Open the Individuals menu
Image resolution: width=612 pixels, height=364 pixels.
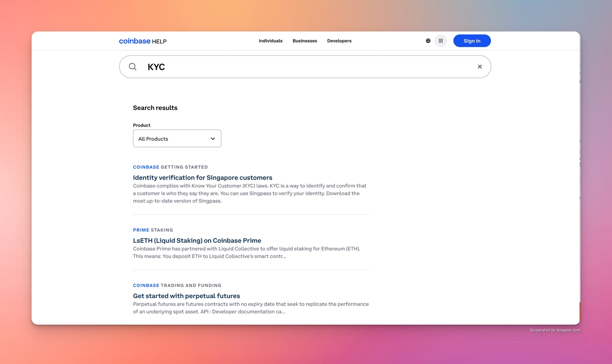pyautogui.click(x=271, y=41)
